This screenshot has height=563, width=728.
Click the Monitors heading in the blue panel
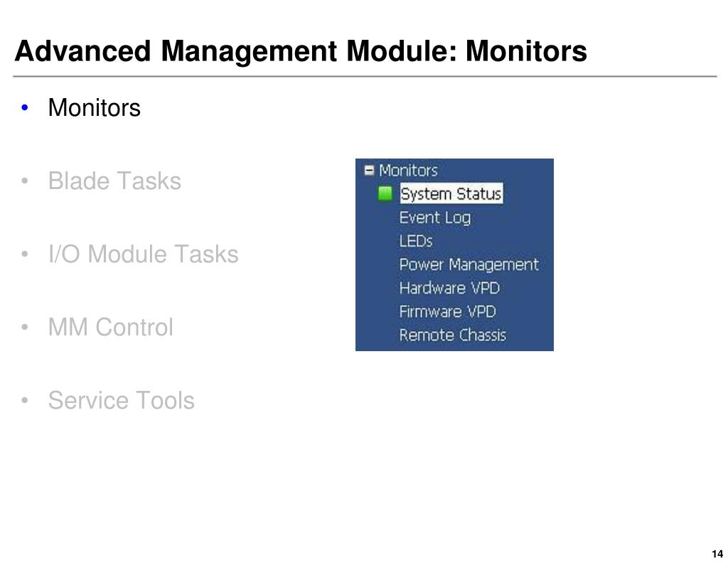click(408, 171)
